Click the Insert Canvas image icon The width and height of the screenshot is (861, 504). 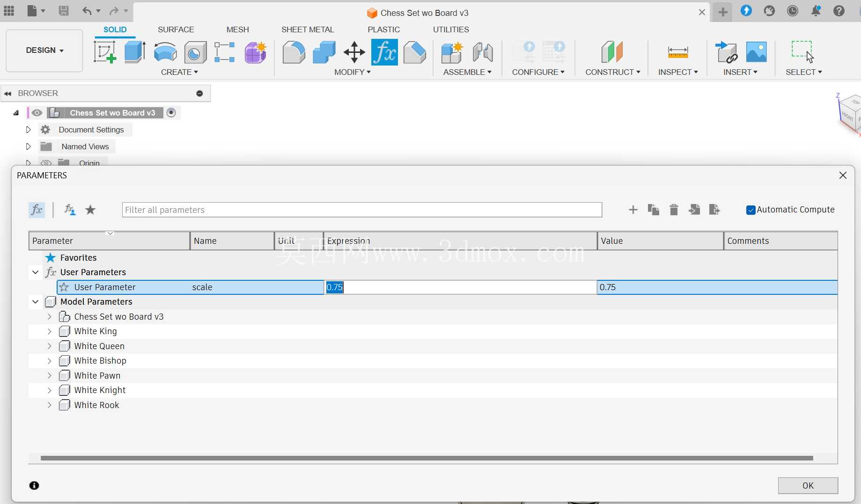coord(756,52)
